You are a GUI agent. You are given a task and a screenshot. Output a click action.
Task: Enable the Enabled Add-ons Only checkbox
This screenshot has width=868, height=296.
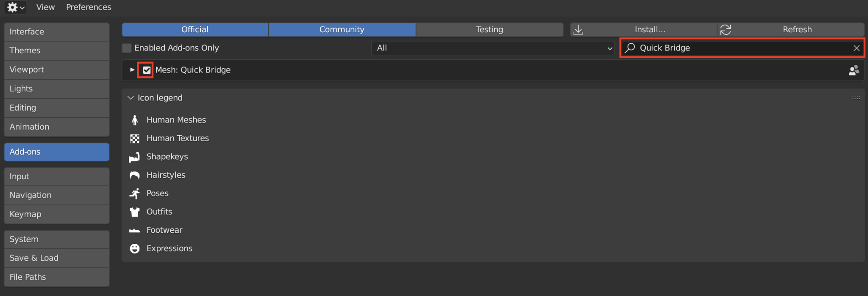[x=127, y=48]
